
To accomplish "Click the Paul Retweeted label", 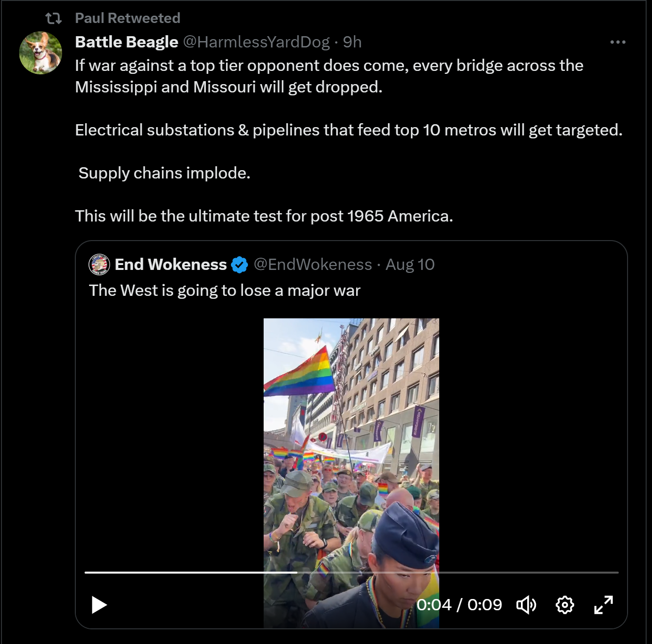I will click(128, 18).
